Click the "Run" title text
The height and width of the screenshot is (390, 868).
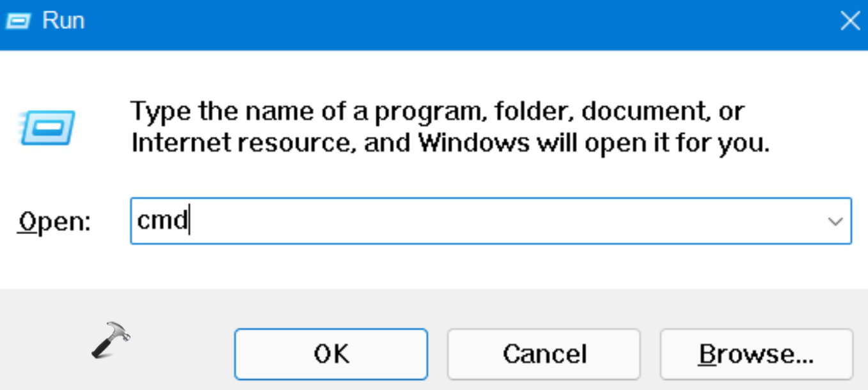(x=63, y=20)
